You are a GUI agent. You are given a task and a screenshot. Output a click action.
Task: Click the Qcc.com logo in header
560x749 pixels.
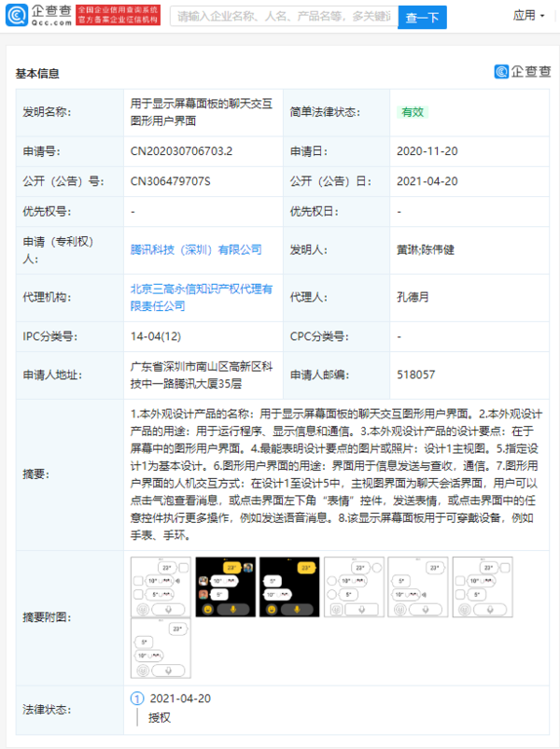pos(38,16)
